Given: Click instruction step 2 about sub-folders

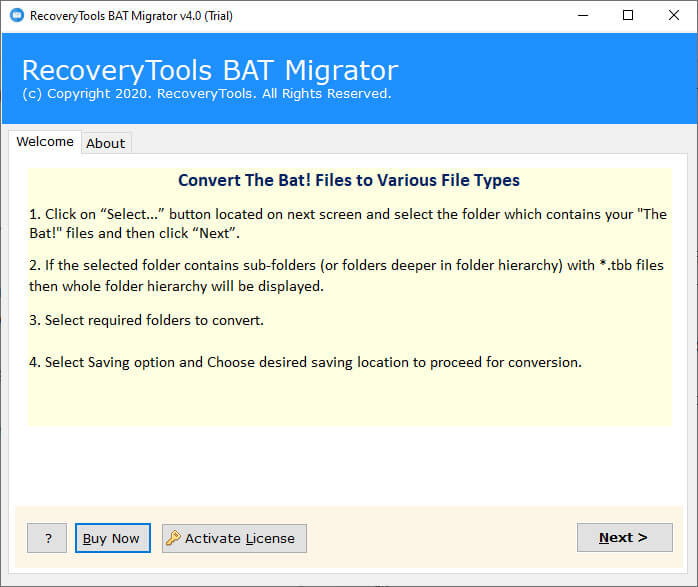Looking at the screenshot, I should (x=346, y=275).
